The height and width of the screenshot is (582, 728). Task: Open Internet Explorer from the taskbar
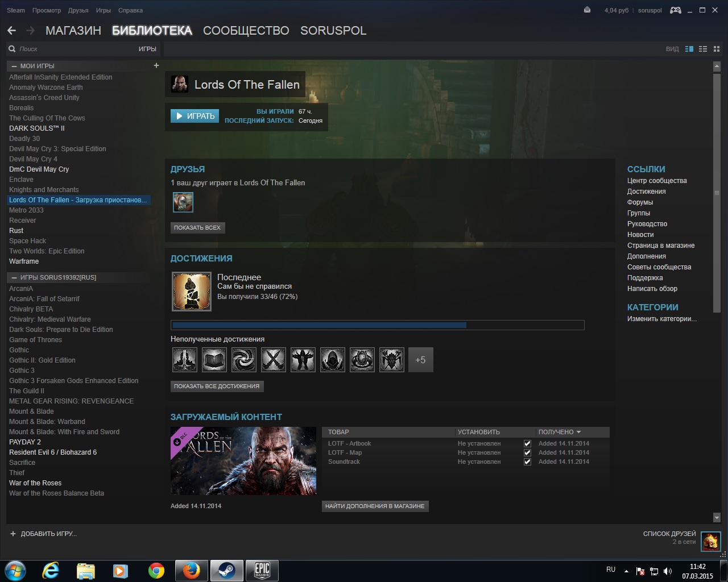click(51, 570)
